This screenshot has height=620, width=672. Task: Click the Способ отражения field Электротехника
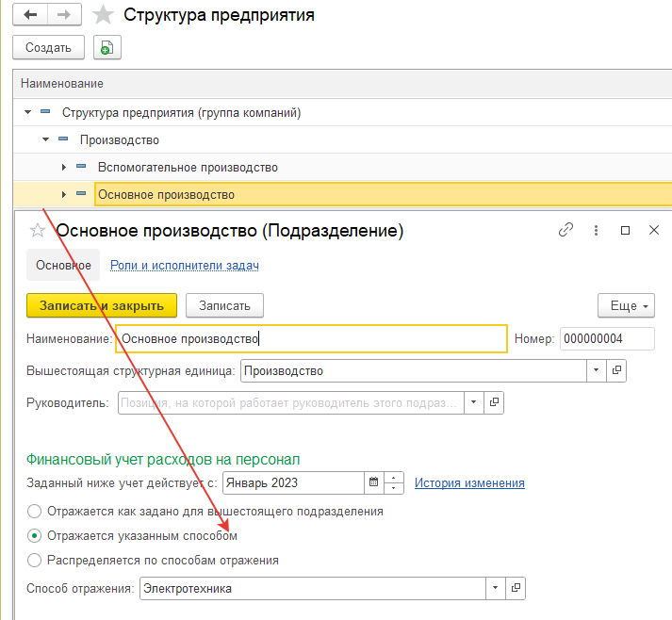[x=313, y=588]
